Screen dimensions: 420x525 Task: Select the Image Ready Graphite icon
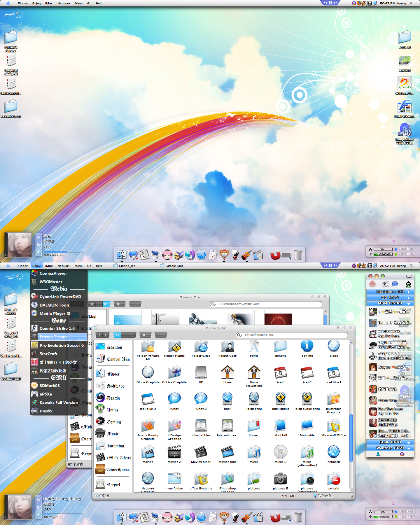(x=148, y=426)
